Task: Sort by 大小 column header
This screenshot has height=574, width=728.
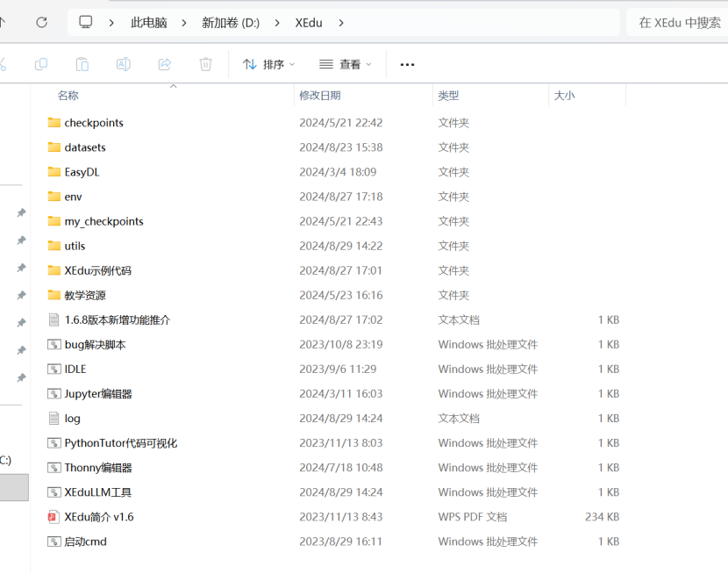Action: pyautogui.click(x=564, y=96)
